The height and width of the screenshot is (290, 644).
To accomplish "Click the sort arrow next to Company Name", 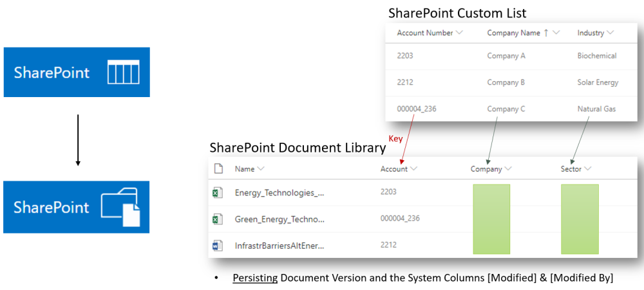I will 546,33.
